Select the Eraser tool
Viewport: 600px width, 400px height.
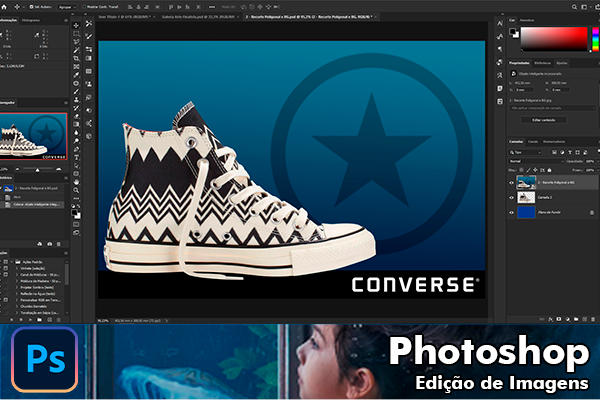76,116
